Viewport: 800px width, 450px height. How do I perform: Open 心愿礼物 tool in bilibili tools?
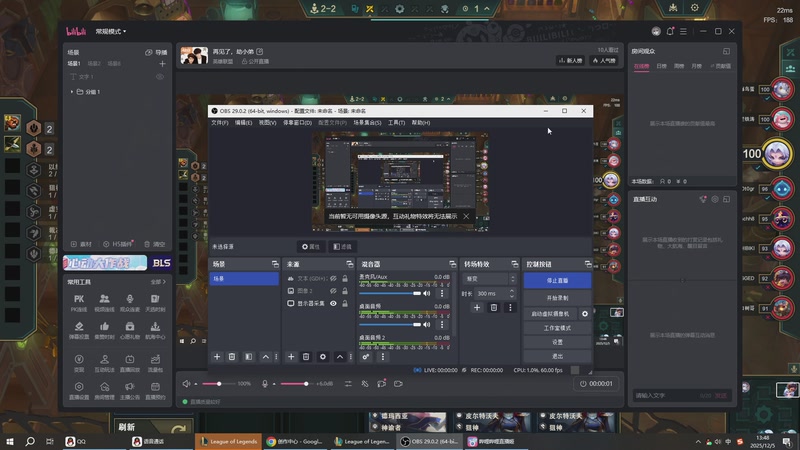(130, 330)
